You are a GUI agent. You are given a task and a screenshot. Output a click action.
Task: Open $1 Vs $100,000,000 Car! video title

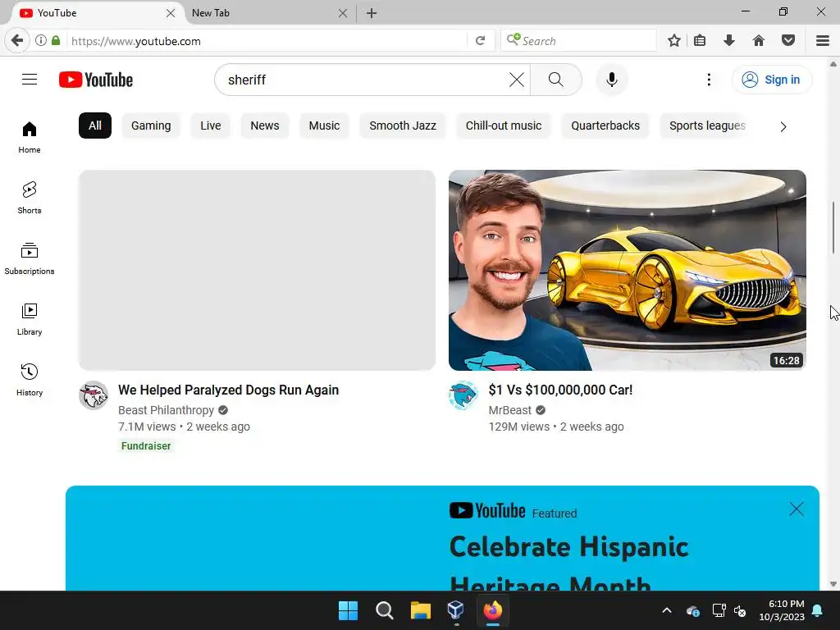[x=560, y=390]
